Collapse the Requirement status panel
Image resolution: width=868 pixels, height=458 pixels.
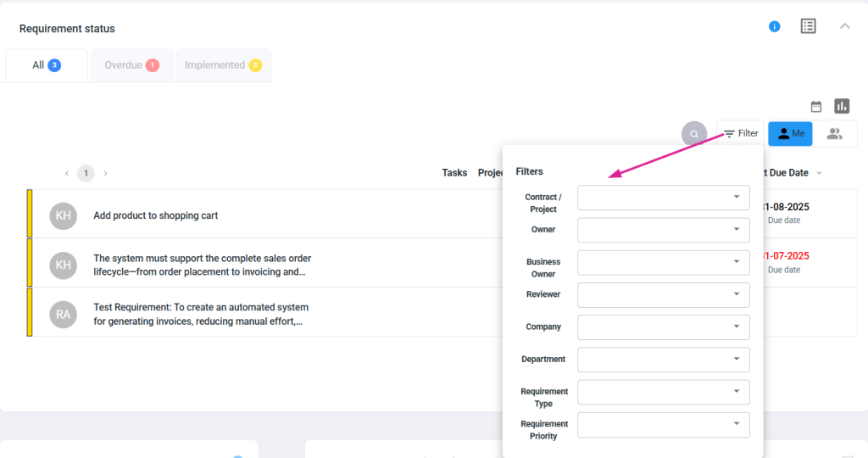click(844, 26)
